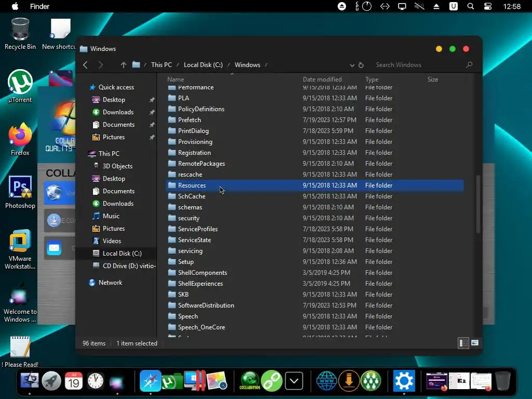Open Welcome to Windows desktop shortcut
This screenshot has width=532, height=399.
click(x=20, y=303)
